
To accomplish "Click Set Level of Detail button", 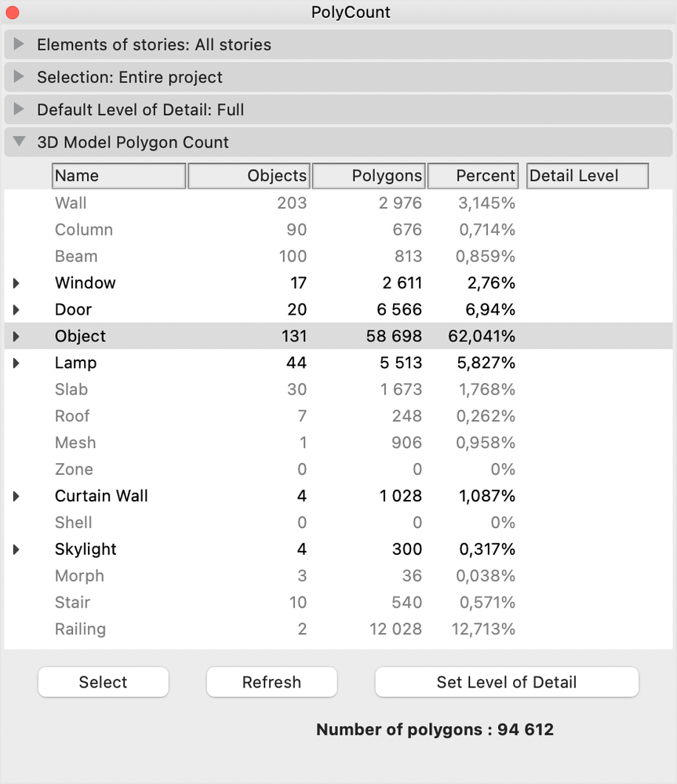I will tap(506, 682).
